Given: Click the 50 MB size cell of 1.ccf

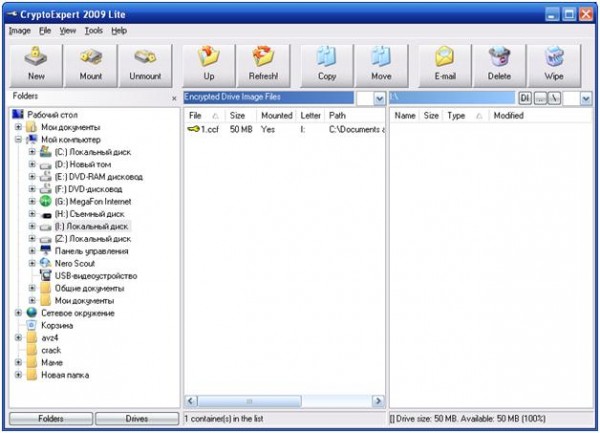Looking at the screenshot, I should [241, 129].
